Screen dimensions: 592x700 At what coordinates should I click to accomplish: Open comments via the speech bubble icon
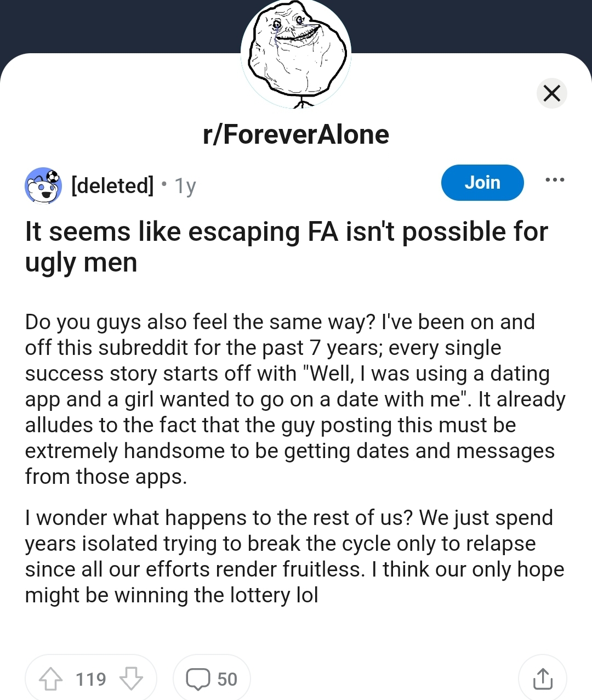tap(198, 679)
